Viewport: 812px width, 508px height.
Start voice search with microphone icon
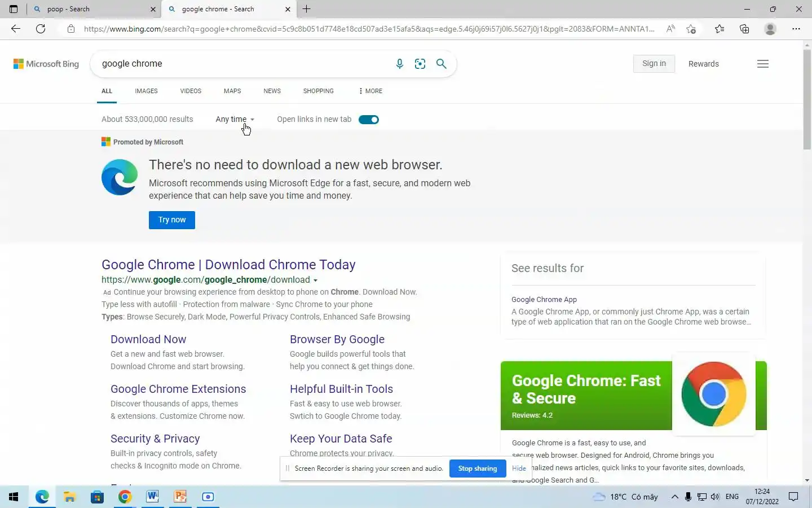[400, 64]
